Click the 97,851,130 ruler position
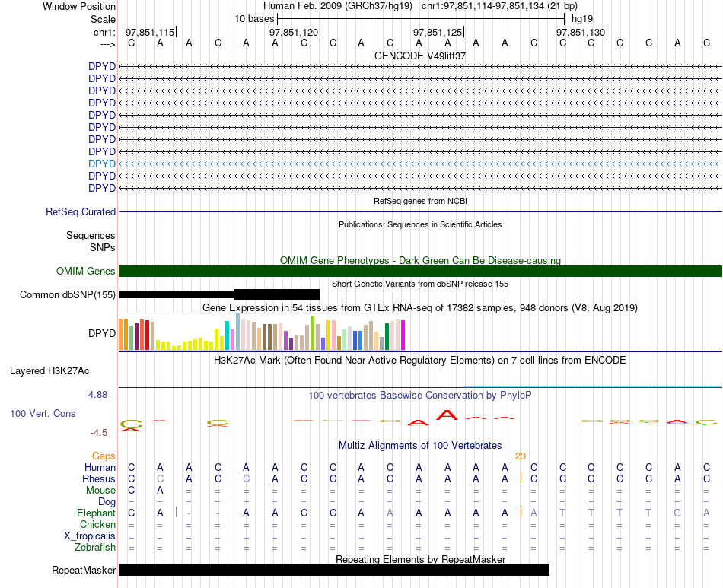 (x=581, y=32)
